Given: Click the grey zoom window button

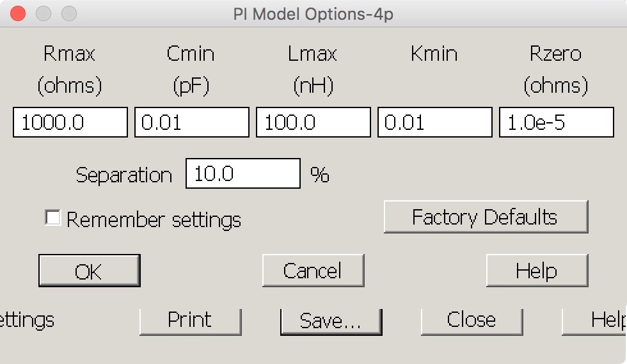Looking at the screenshot, I should click(x=68, y=13).
